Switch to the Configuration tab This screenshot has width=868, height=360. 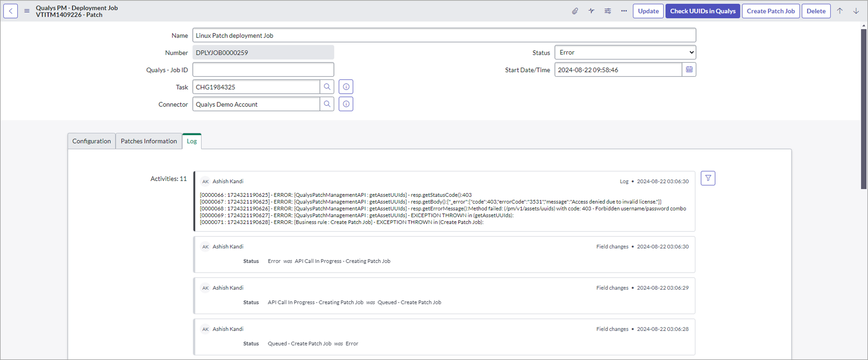[91, 141]
